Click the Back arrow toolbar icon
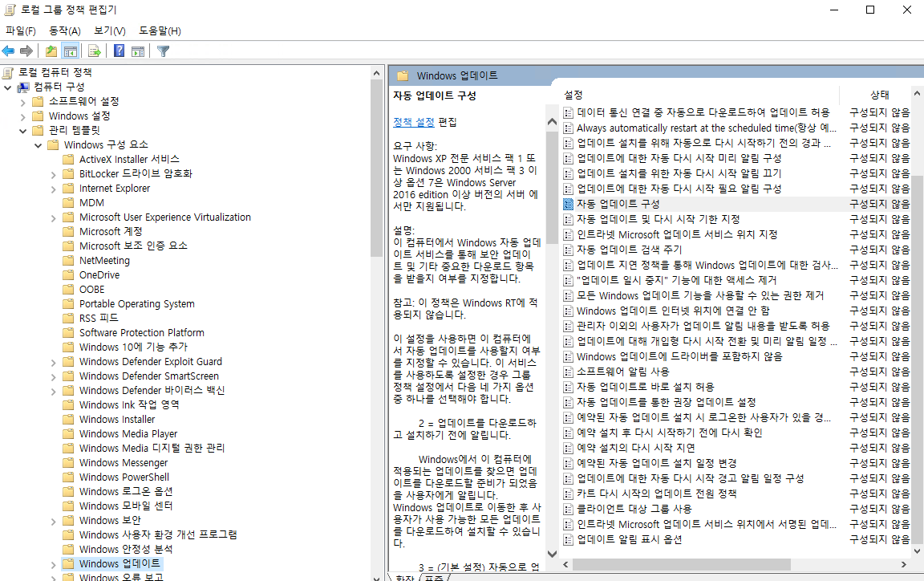Screen dimensions: 924x581 click(x=8, y=51)
